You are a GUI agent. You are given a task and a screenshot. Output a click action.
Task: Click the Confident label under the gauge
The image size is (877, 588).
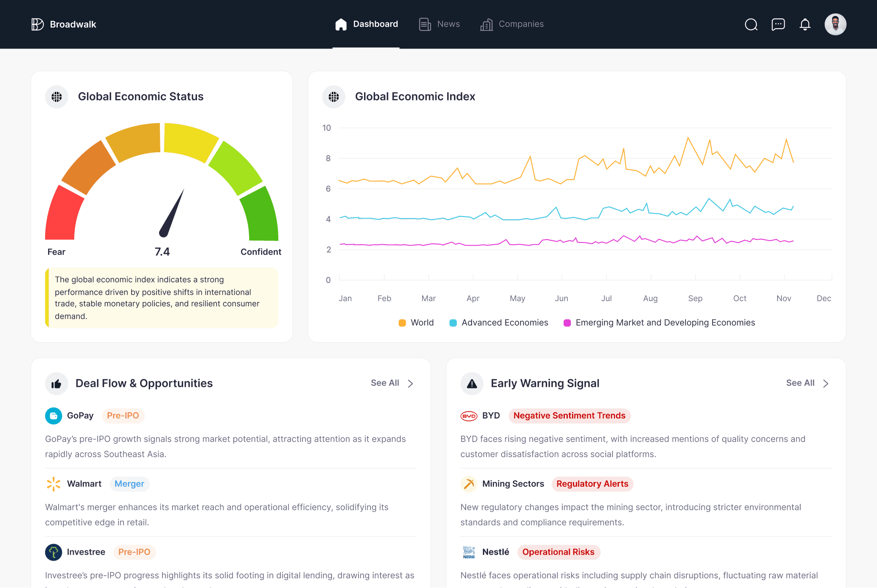(261, 252)
